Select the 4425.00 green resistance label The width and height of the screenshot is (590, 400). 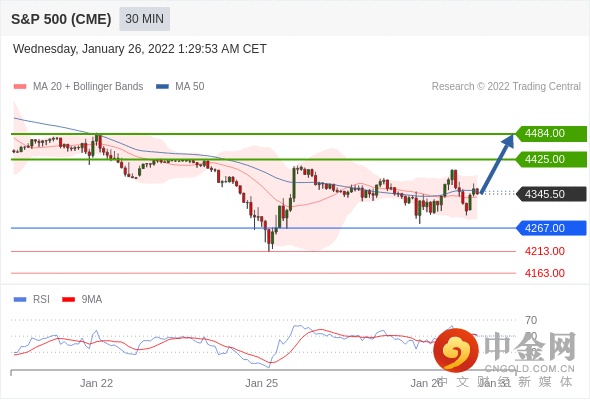click(551, 159)
